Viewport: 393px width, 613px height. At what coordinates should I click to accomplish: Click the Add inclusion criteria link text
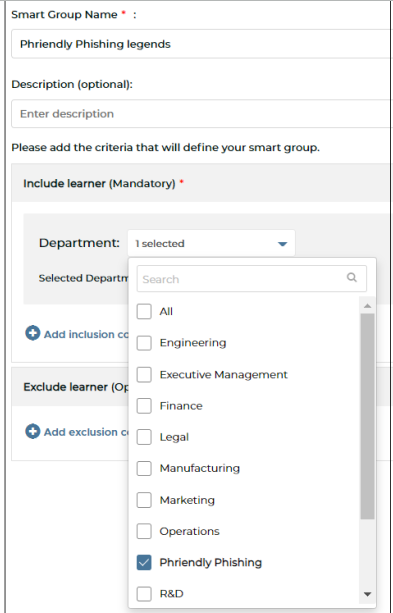point(86,335)
